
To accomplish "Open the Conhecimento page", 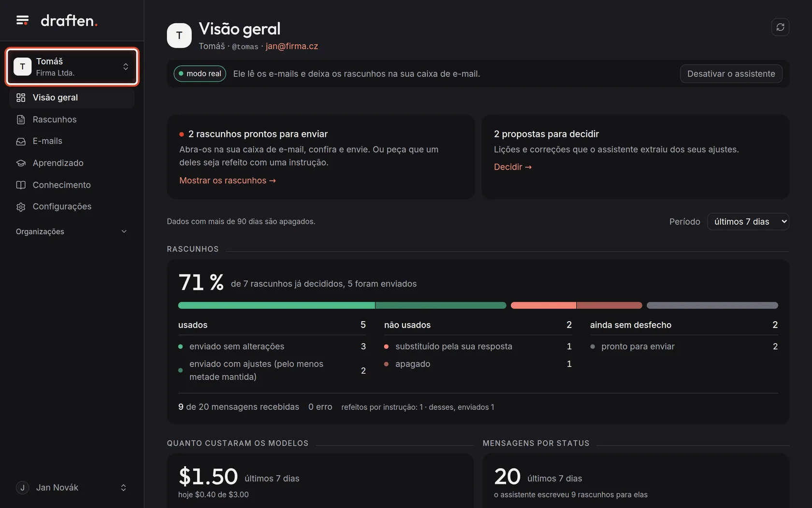I will tap(72, 185).
